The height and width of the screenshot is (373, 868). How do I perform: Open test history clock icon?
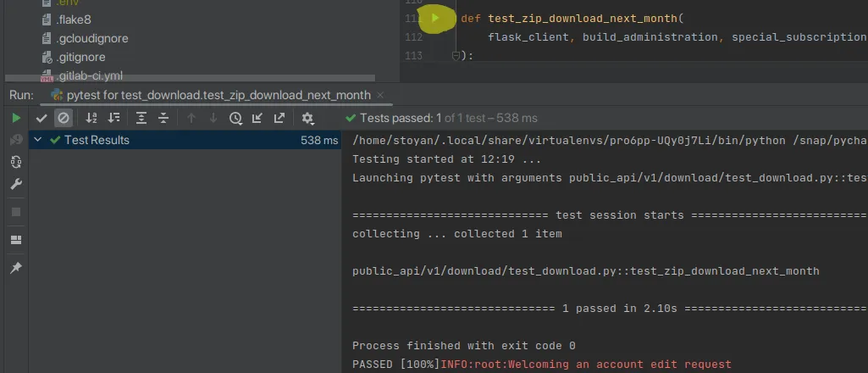[x=235, y=118]
